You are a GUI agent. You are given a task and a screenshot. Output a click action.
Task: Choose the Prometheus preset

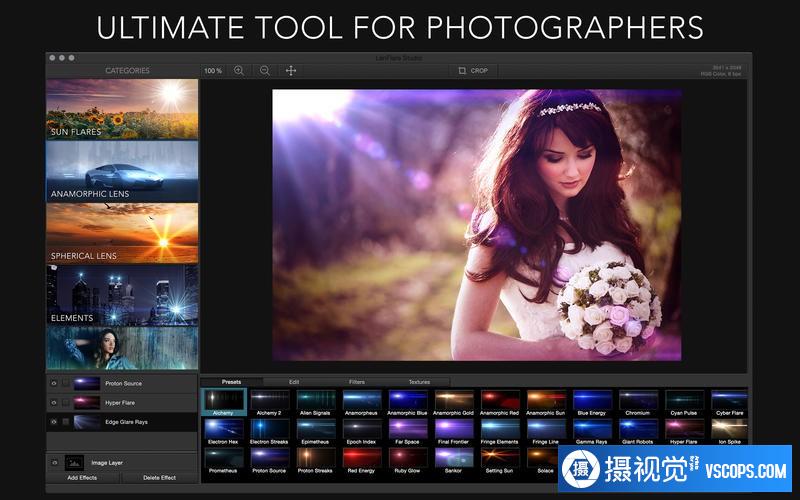coord(223,461)
